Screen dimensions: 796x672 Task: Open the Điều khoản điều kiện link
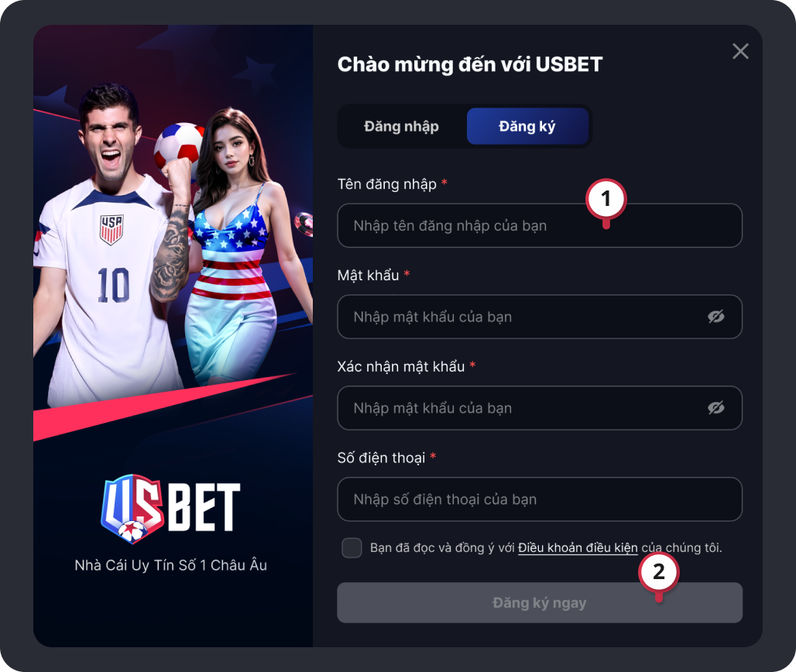[x=578, y=548]
